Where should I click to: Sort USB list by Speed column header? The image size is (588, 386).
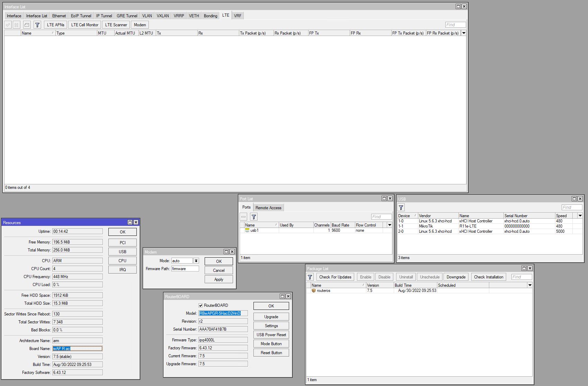point(564,216)
